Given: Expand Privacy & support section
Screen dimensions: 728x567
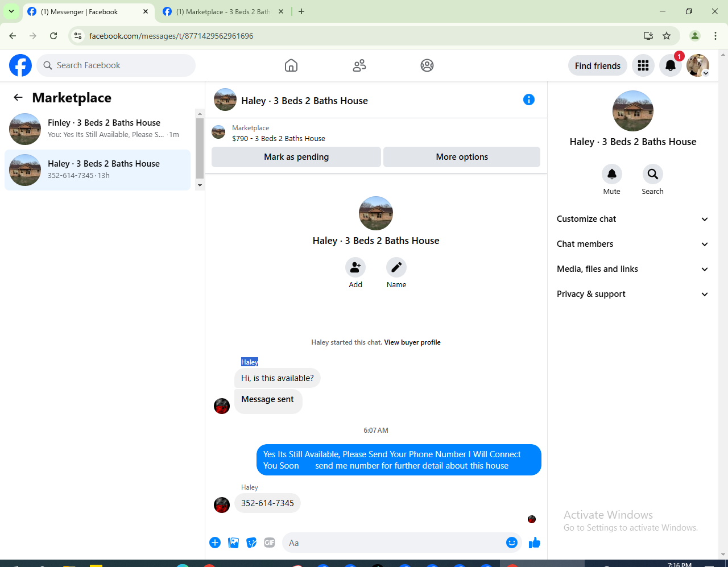Looking at the screenshot, I should click(632, 294).
